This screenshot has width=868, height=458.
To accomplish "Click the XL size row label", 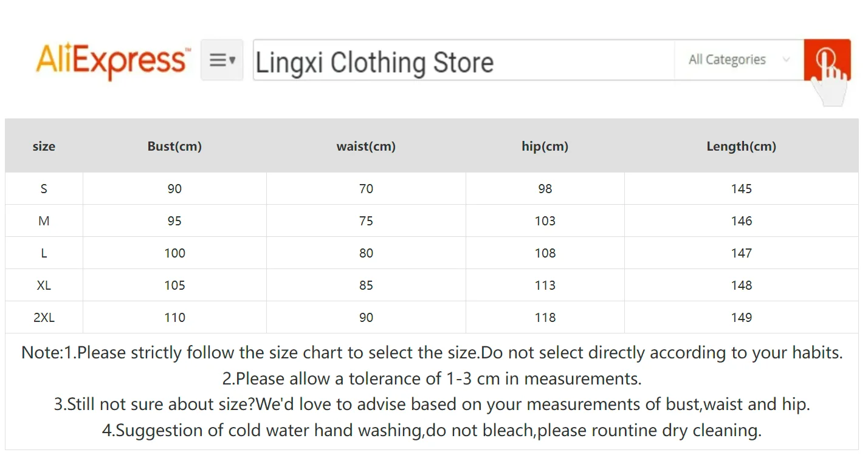I will (44, 285).
